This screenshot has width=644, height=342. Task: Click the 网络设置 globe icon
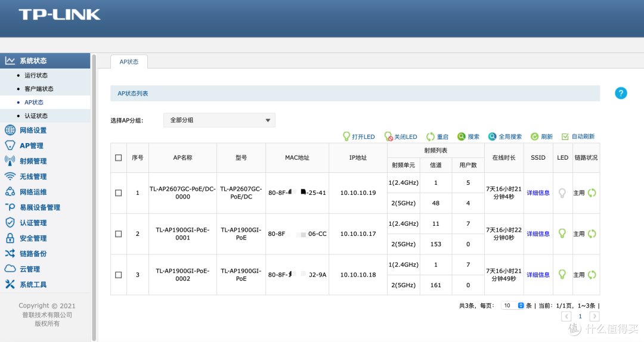10,130
